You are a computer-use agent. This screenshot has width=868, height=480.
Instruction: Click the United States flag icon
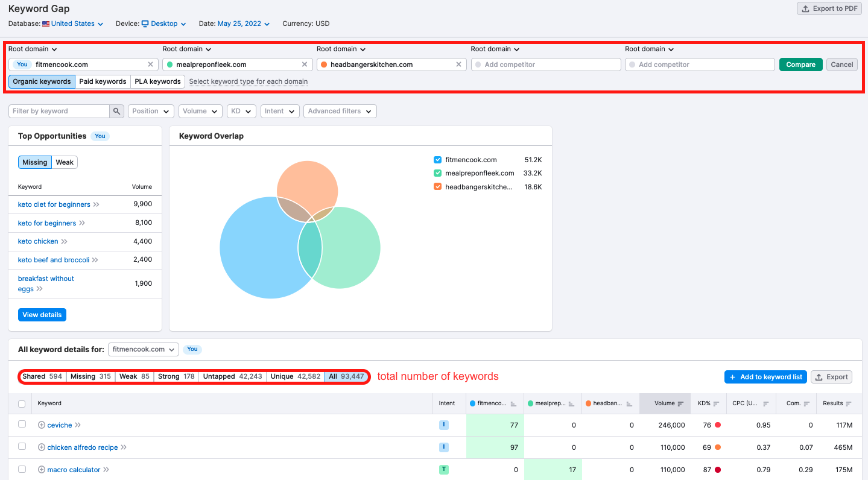tap(46, 24)
